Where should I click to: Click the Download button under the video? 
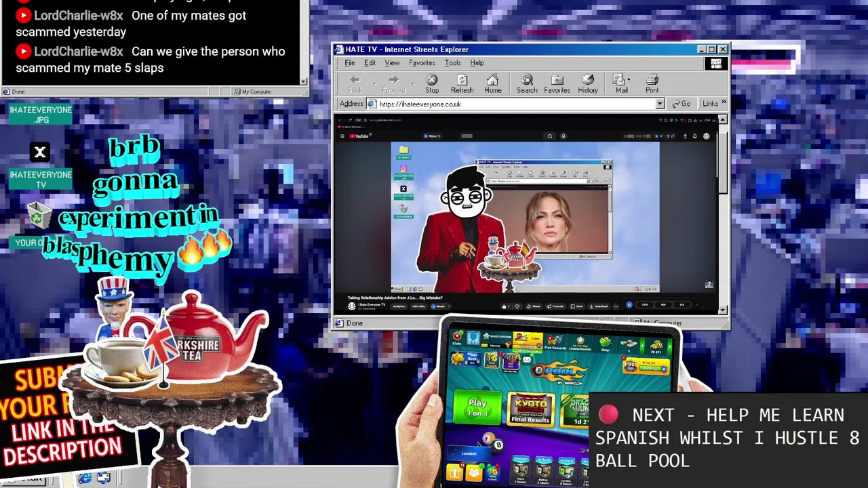pyautogui.click(x=599, y=306)
